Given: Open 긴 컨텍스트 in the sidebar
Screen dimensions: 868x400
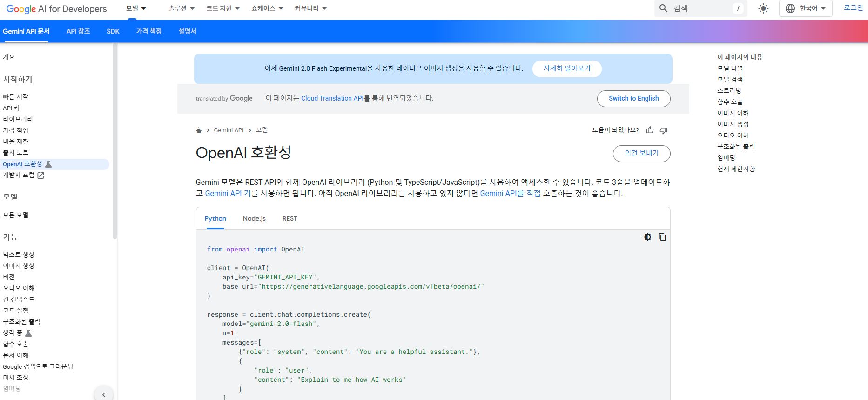Looking at the screenshot, I should 19,299.
